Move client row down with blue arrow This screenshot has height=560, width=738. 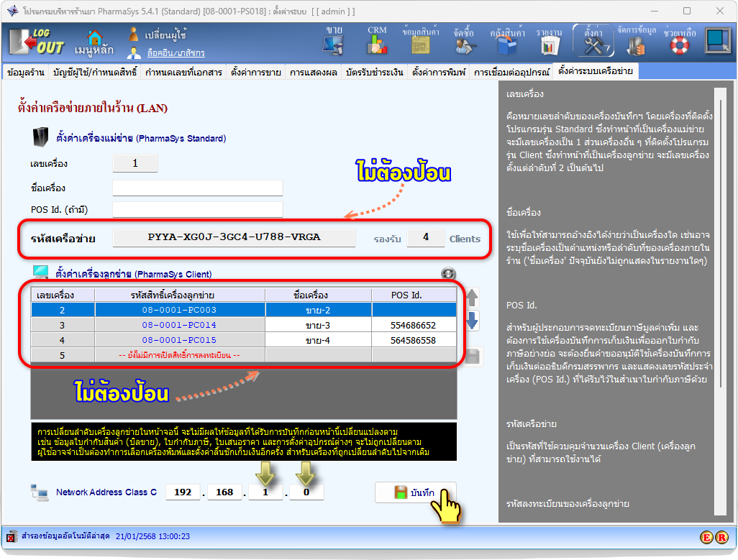472,320
